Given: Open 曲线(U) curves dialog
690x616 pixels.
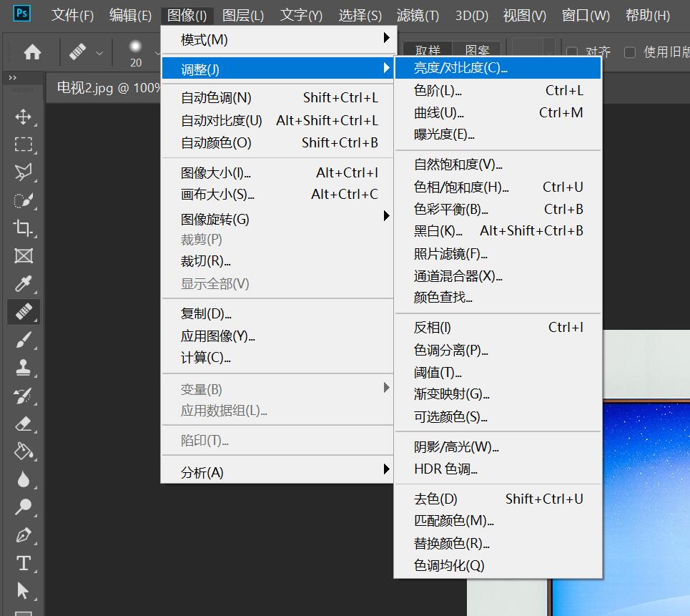Looking at the screenshot, I should pos(498,113).
